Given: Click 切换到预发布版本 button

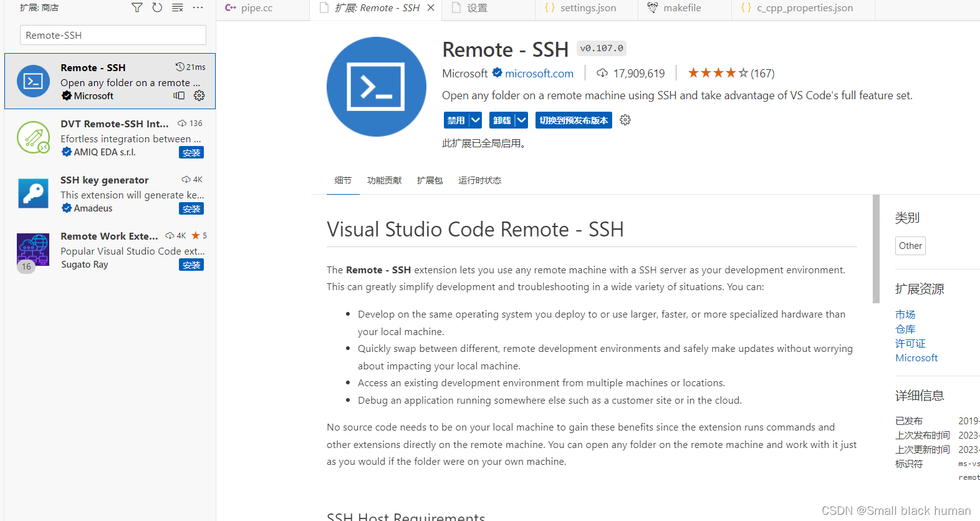Looking at the screenshot, I should [574, 120].
